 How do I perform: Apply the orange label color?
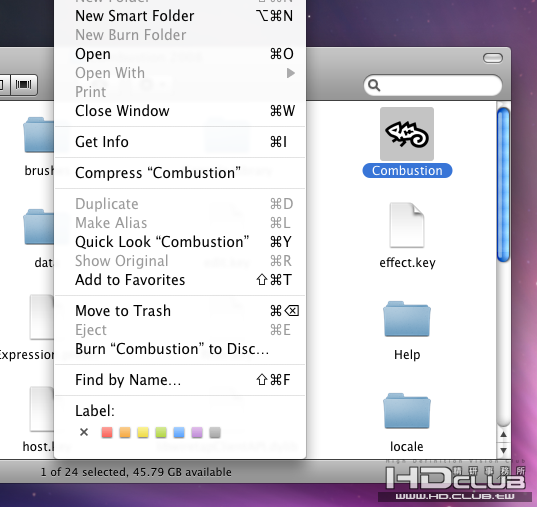click(125, 432)
